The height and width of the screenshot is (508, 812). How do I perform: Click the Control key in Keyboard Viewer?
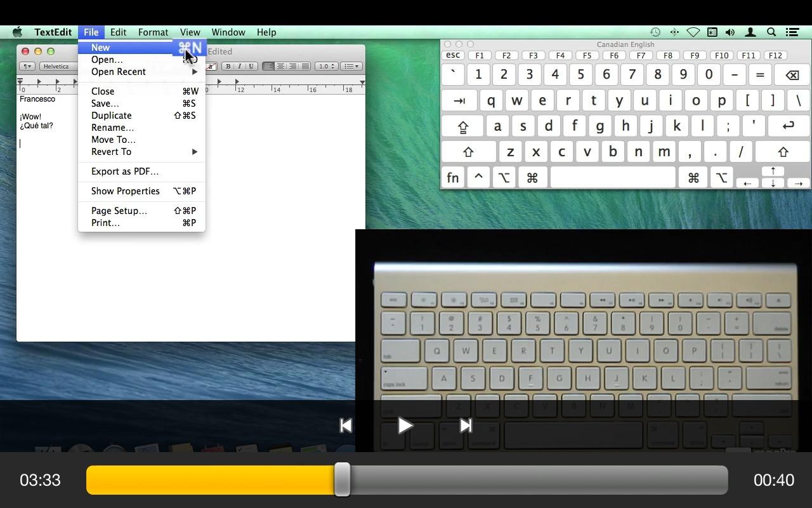[478, 178]
